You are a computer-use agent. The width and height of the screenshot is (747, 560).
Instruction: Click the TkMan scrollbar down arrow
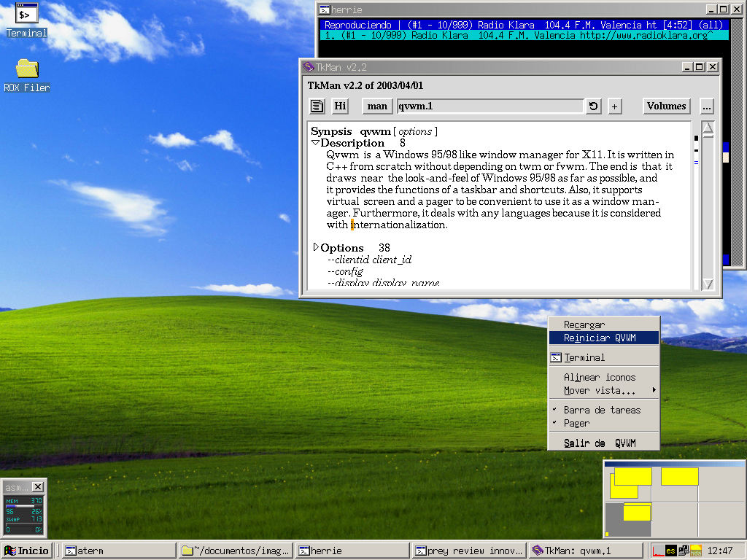708,284
